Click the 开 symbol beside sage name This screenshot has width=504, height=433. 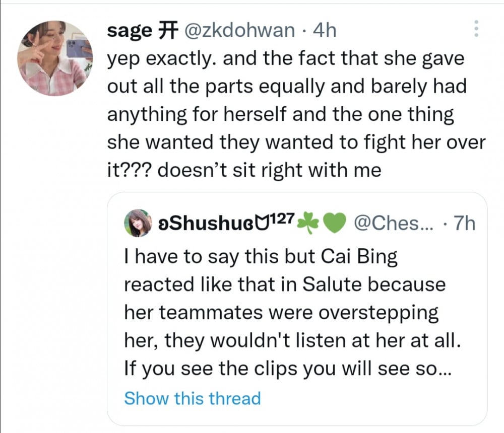[167, 30]
